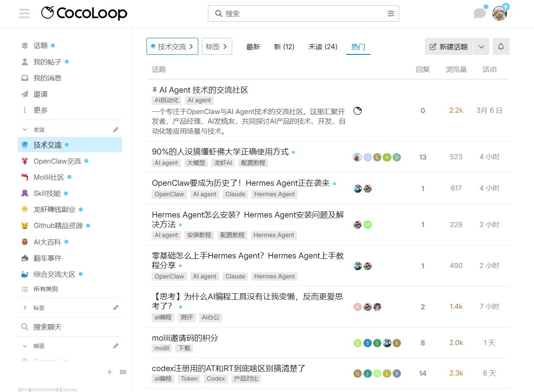The height and width of the screenshot is (392, 534).
Task: Open advanced search filter icon inside search bar
Action: pyautogui.click(x=391, y=13)
